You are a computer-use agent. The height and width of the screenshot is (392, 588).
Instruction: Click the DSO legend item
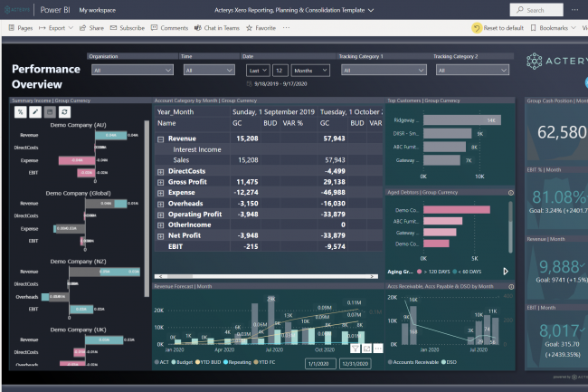450,362
